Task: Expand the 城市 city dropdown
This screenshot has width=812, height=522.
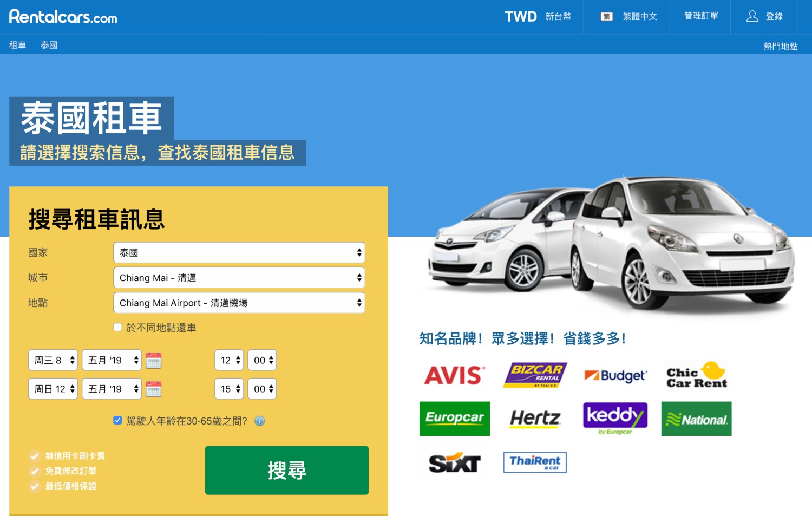Action: [x=239, y=278]
